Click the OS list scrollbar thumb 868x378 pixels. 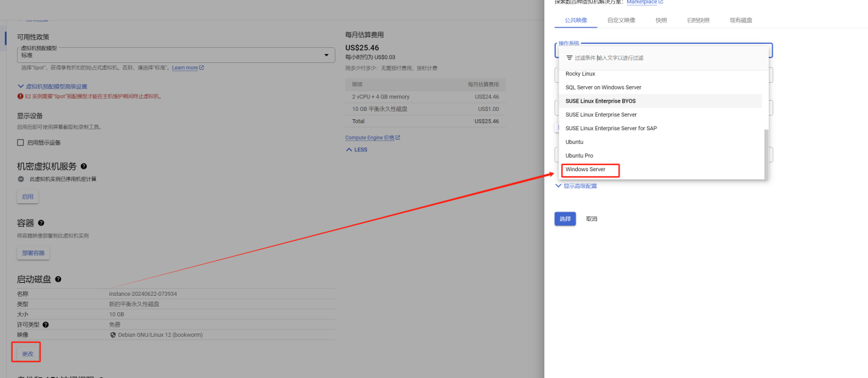click(x=767, y=154)
